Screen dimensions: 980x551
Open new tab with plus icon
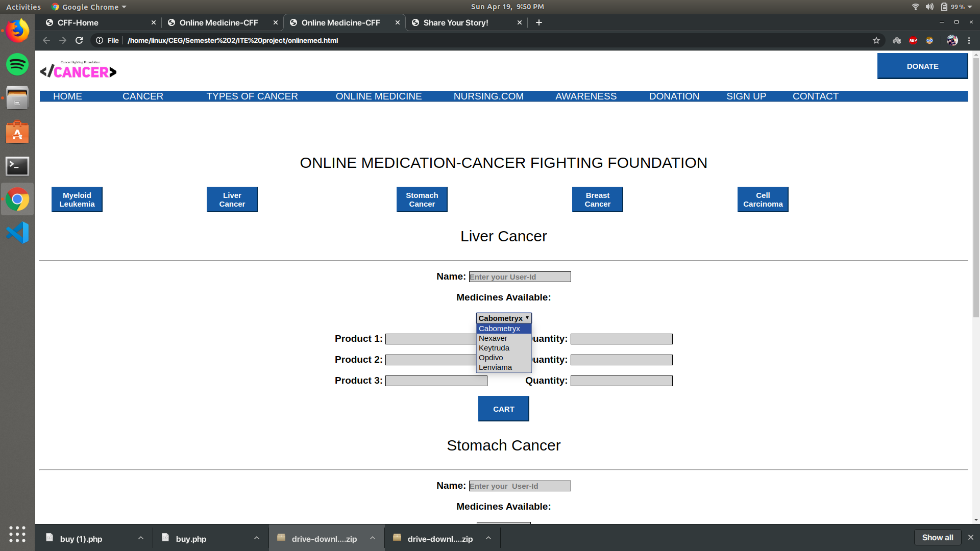point(539,22)
